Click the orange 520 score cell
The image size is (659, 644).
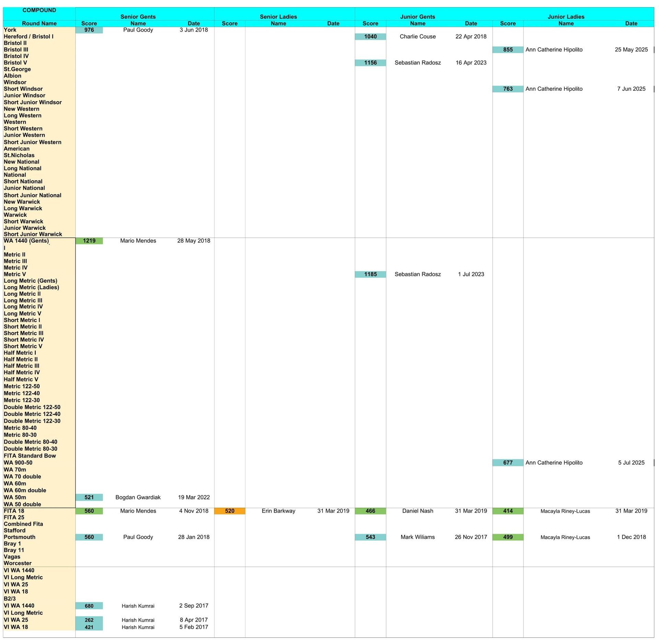coord(230,511)
